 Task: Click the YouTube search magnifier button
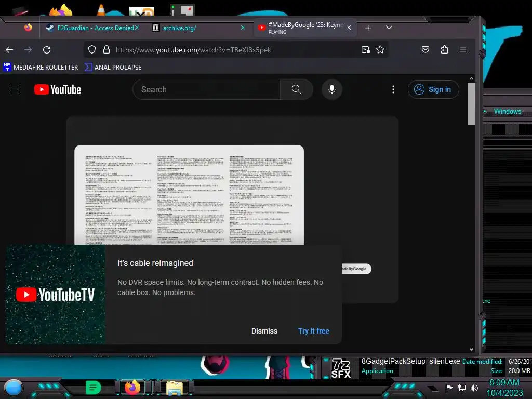point(297,89)
